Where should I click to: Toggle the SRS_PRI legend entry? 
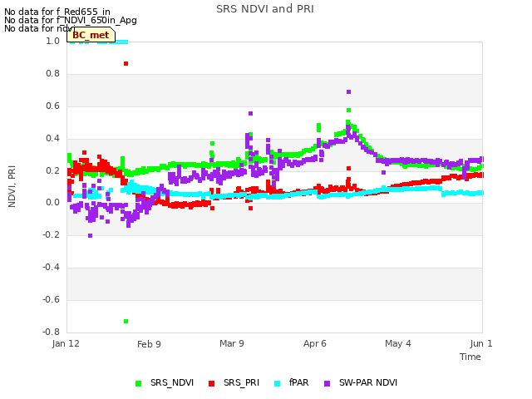coord(234,382)
